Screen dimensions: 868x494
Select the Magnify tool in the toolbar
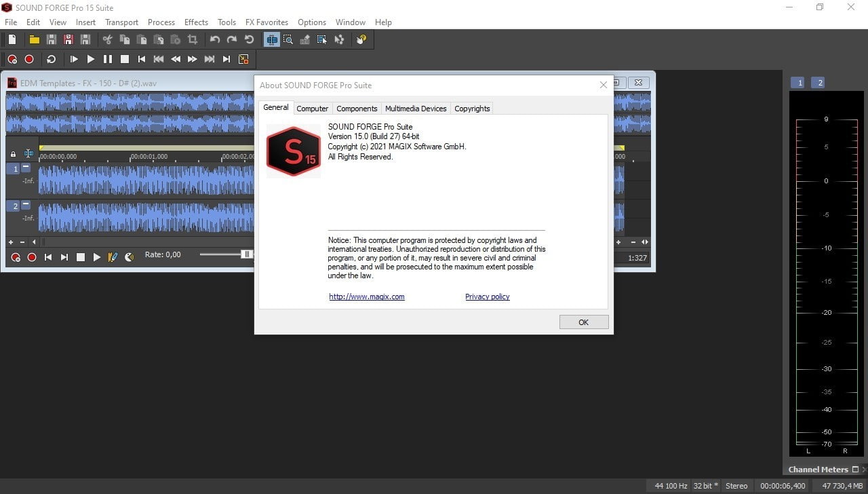288,40
